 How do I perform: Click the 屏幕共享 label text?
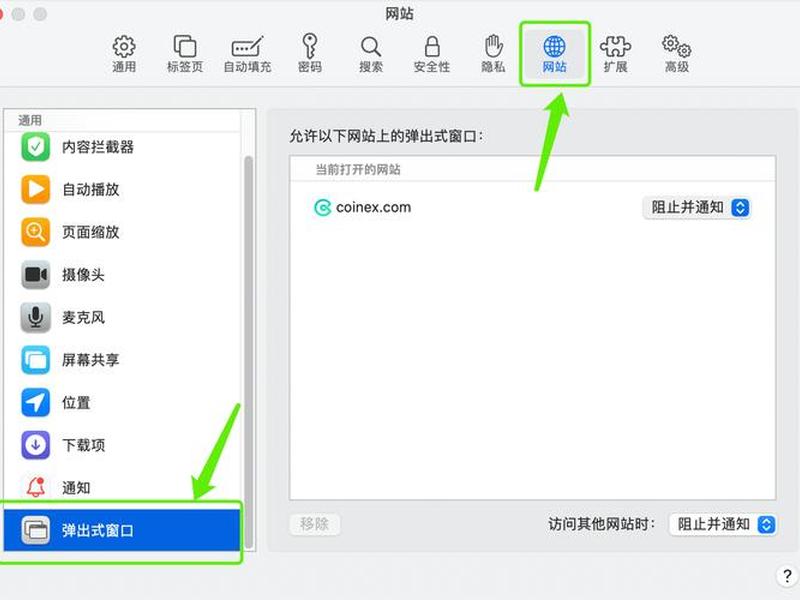[91, 360]
